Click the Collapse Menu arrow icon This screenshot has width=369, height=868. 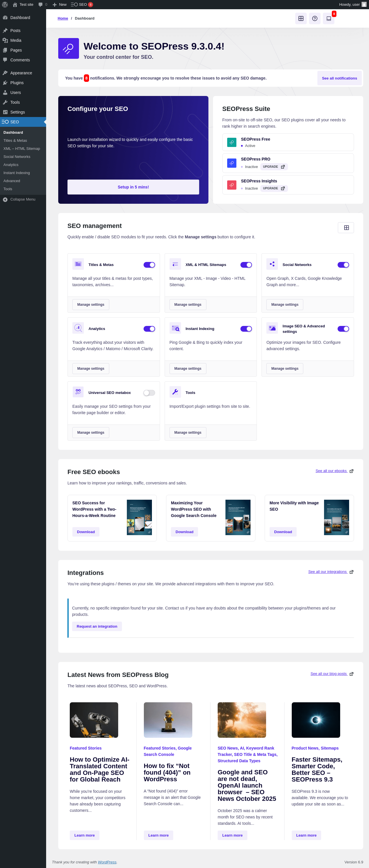[5, 199]
